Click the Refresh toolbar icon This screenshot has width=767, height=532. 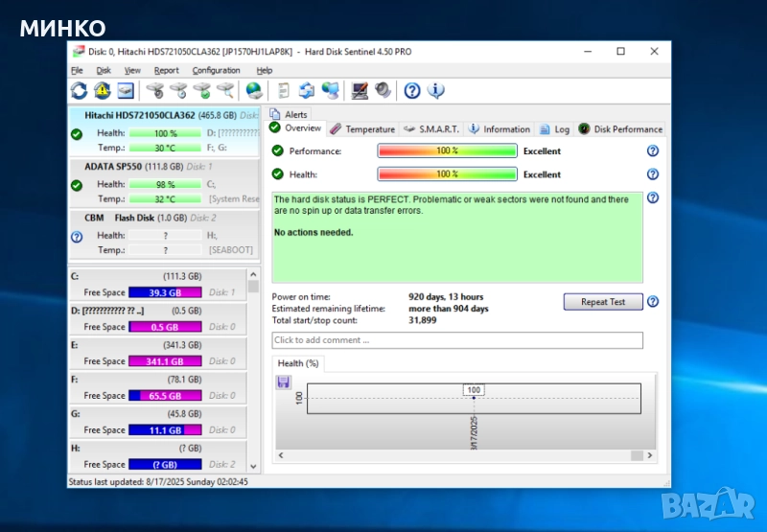click(x=80, y=91)
